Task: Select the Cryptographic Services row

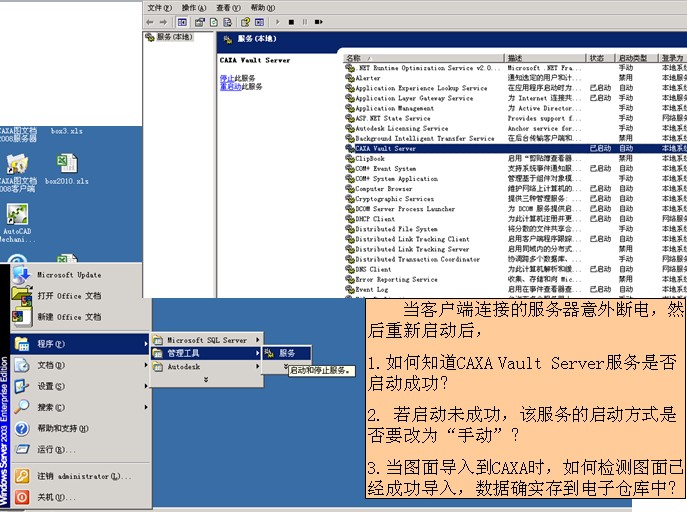Action: 516,199
